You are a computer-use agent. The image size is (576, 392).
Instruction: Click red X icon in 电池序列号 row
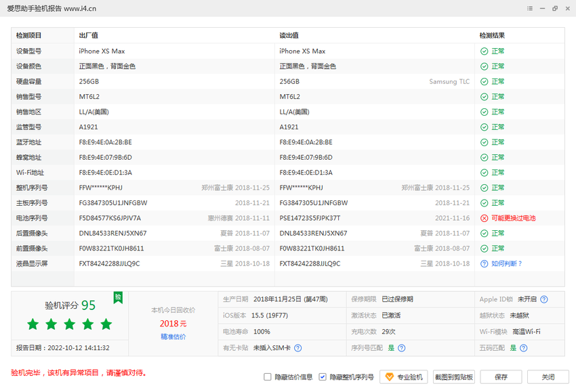click(x=484, y=219)
